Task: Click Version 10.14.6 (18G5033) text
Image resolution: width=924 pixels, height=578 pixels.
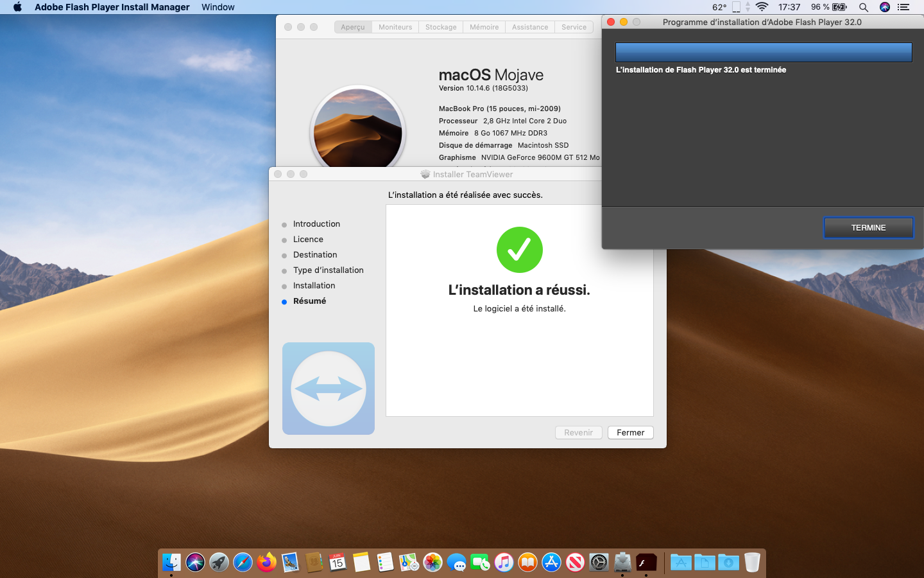Action: coord(483,88)
